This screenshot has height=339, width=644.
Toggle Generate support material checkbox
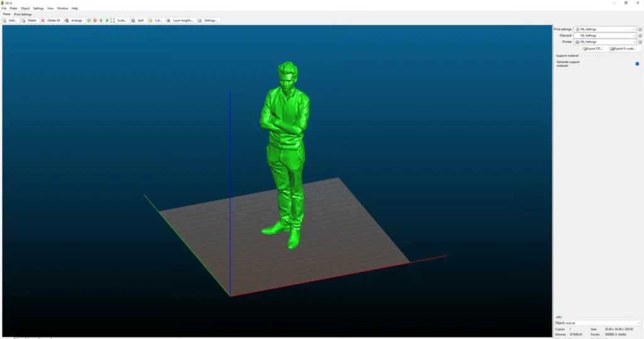(638, 64)
